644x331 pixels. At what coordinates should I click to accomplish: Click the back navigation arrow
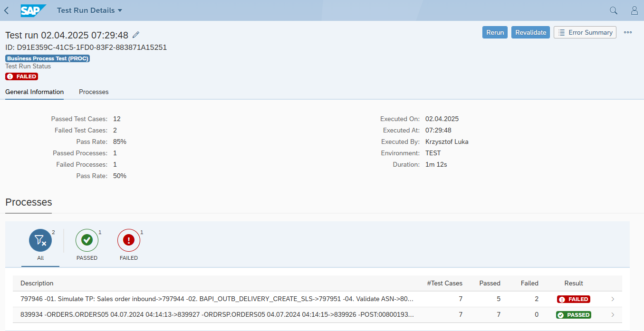pyautogui.click(x=7, y=10)
